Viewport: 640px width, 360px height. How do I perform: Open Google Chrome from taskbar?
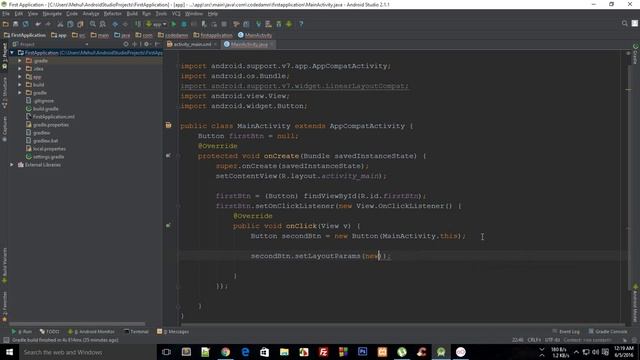(225, 352)
